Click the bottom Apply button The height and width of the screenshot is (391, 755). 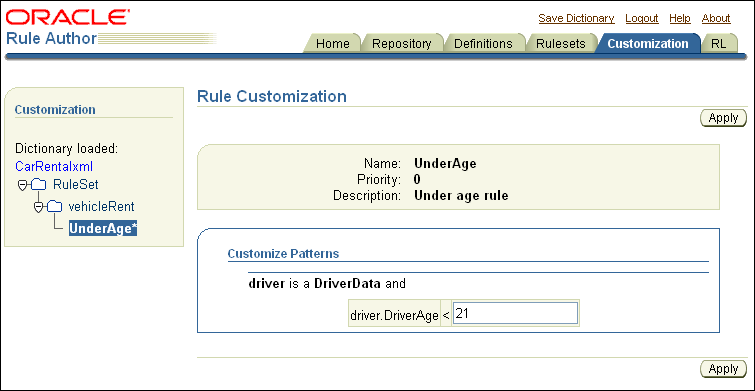click(x=723, y=369)
